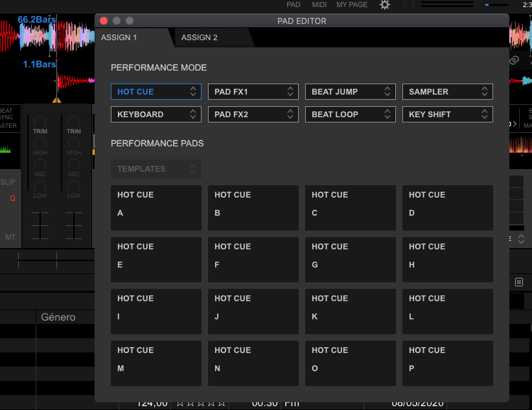Switch to the ASSIGN 1 tab
Image resolution: width=532 pixels, height=410 pixels.
pyautogui.click(x=134, y=38)
